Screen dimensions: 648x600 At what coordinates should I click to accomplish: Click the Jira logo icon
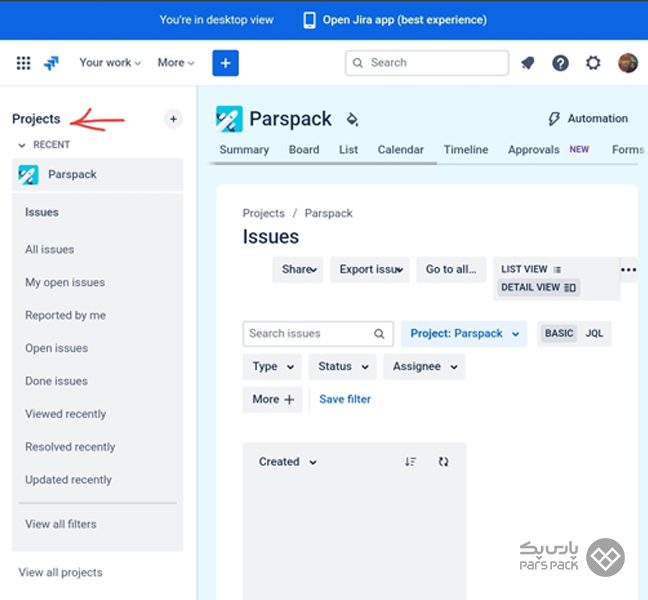pyautogui.click(x=51, y=63)
